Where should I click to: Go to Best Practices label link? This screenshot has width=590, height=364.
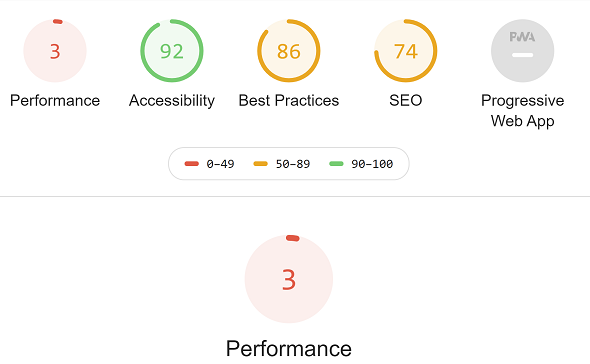[289, 101]
